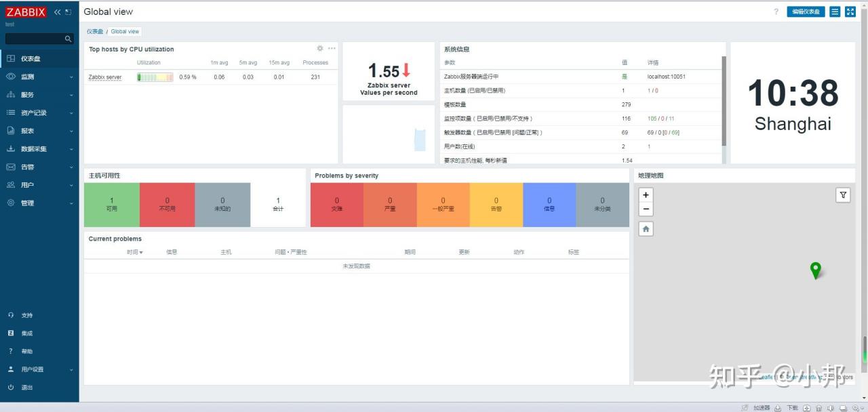Screen dimensions: 868x412
Task: Click the eye icon next to 监测
Action: coord(11,77)
